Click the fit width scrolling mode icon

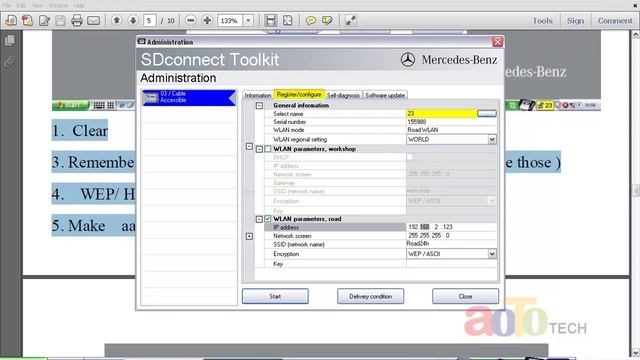(271, 20)
